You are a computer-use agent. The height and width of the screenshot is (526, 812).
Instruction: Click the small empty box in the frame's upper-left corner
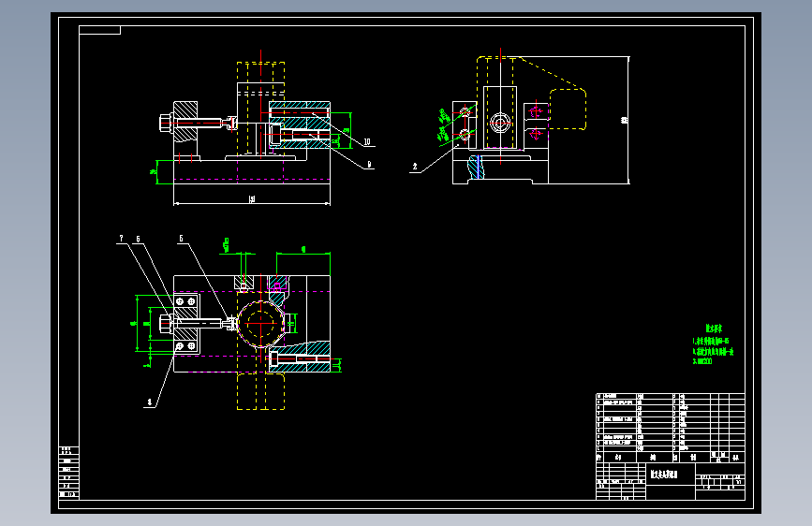(x=100, y=30)
